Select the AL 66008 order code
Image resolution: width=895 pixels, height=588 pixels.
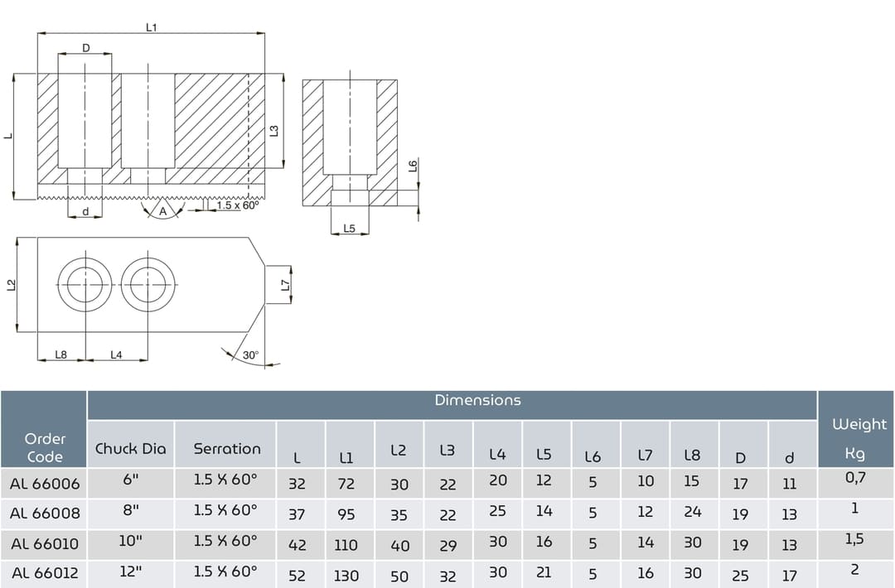pyautogui.click(x=45, y=513)
